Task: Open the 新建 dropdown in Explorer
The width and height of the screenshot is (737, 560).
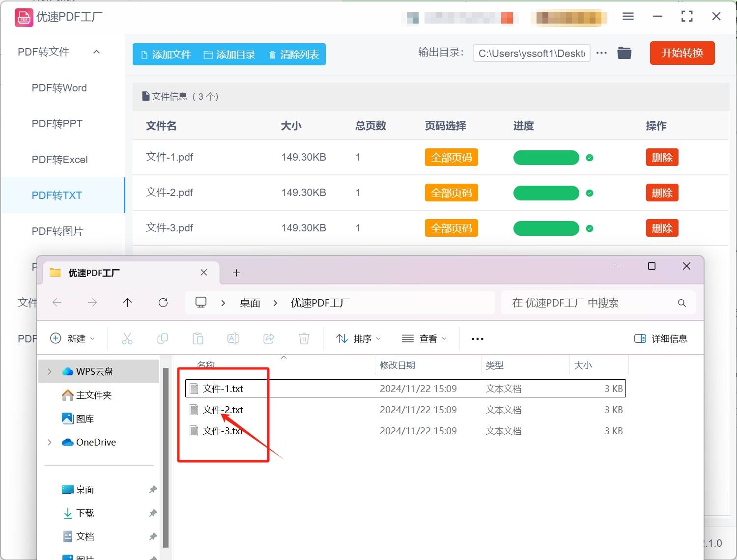Action: click(x=73, y=338)
